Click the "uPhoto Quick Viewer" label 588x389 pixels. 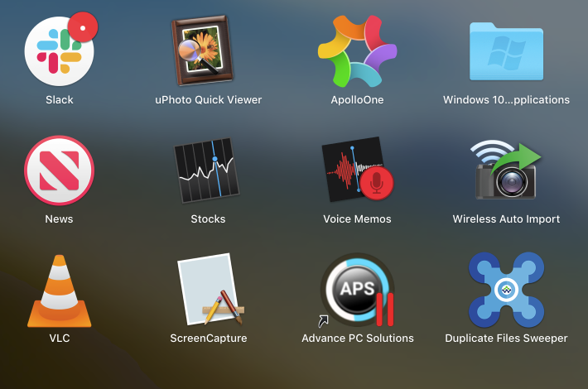(209, 99)
